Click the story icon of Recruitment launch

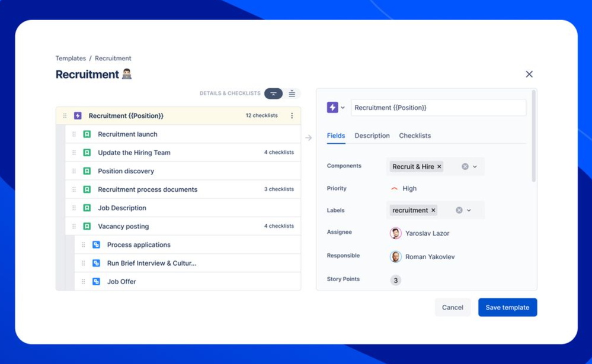tap(87, 134)
